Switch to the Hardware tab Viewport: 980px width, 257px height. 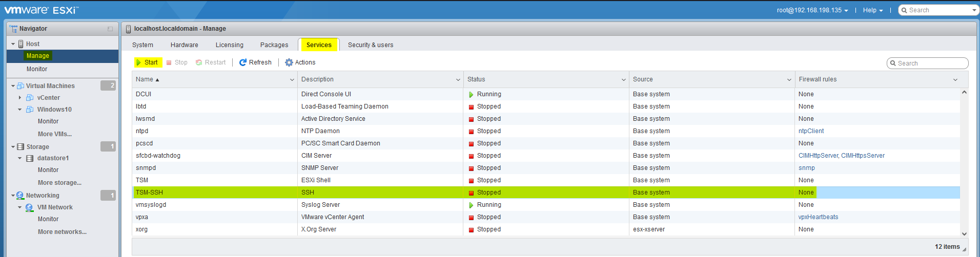coord(185,45)
